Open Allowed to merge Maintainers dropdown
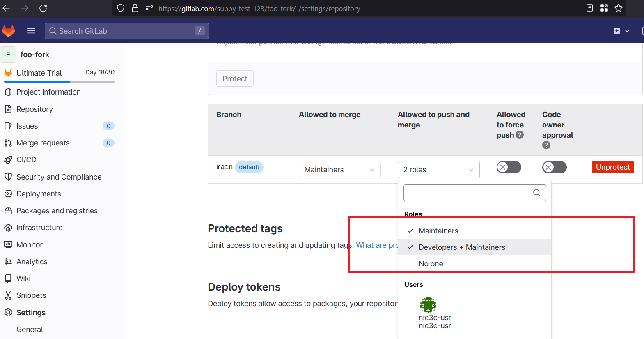This screenshot has width=644, height=339. (x=339, y=170)
